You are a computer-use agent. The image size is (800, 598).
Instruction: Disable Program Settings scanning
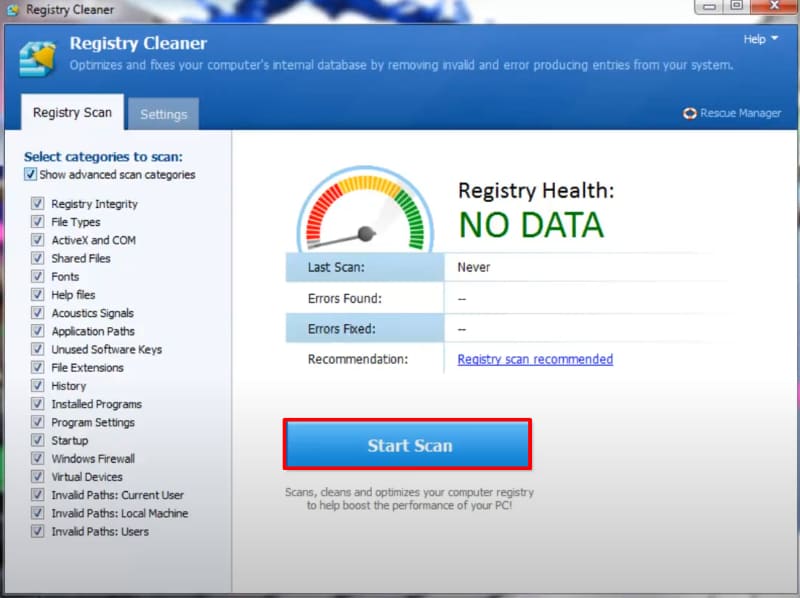37,422
